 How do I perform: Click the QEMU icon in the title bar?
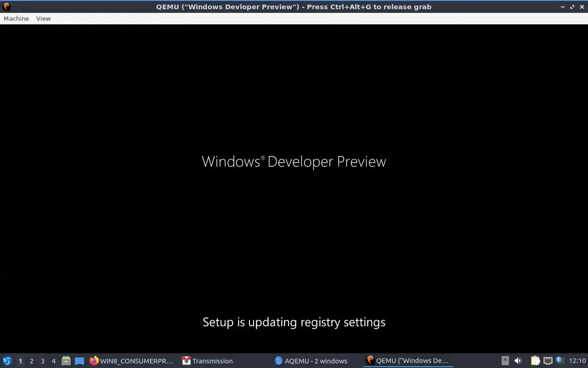6,7
